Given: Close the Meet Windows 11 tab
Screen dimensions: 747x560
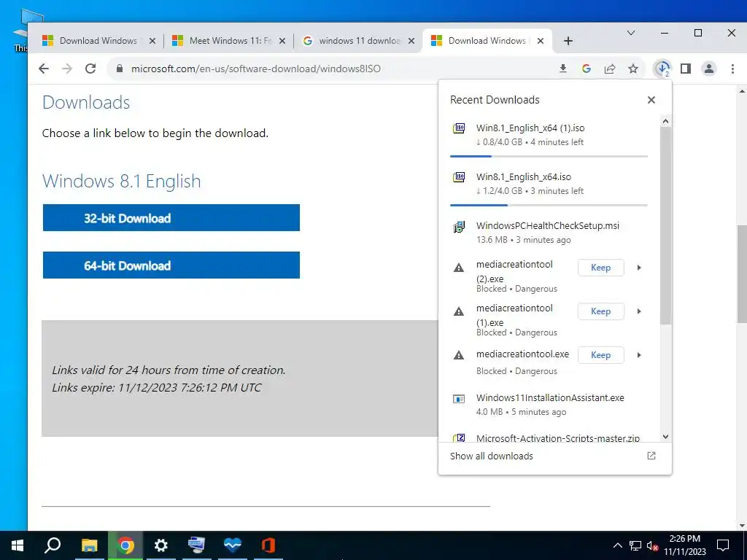Looking at the screenshot, I should tap(282, 41).
